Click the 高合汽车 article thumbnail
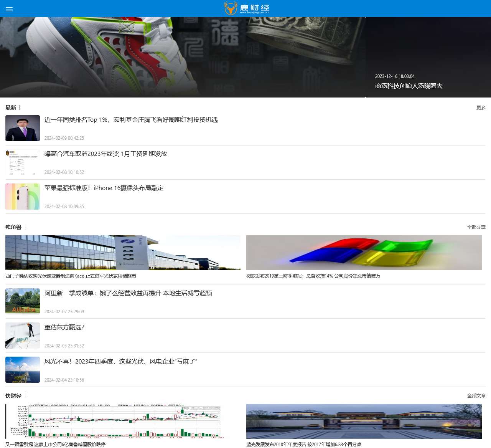The image size is (491, 448). coord(23,162)
